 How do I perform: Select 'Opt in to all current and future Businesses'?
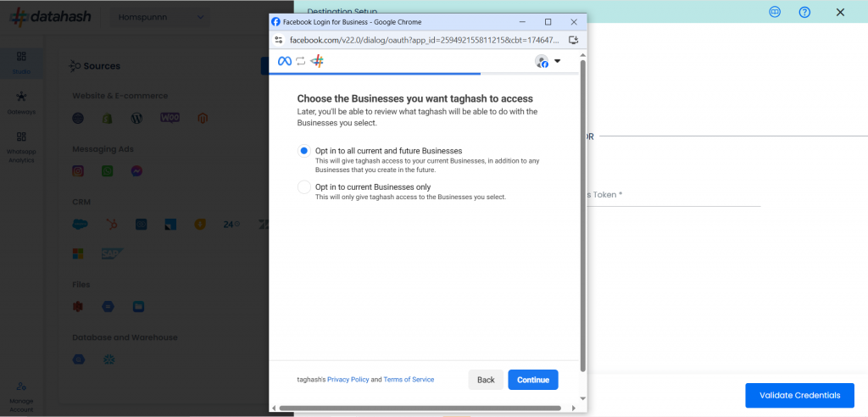304,151
